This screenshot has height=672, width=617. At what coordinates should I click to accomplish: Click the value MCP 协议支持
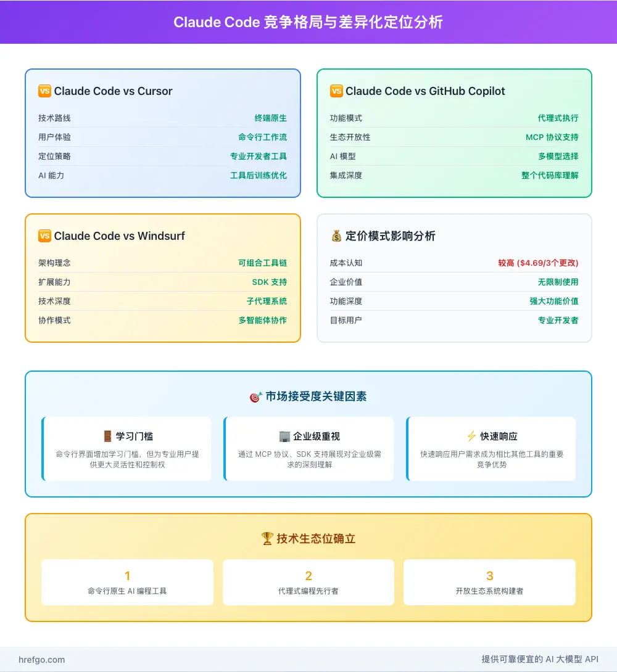552,137
